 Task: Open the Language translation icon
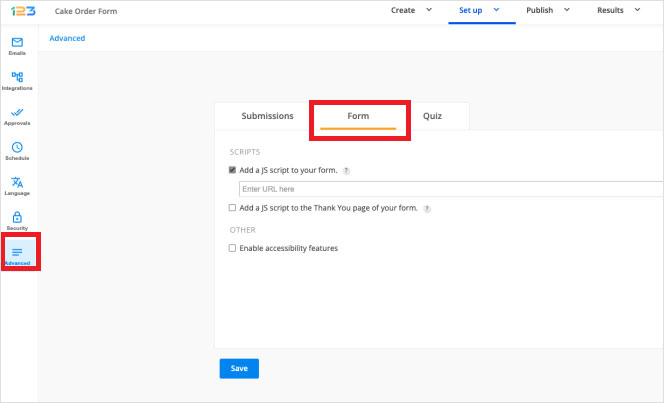[17, 182]
